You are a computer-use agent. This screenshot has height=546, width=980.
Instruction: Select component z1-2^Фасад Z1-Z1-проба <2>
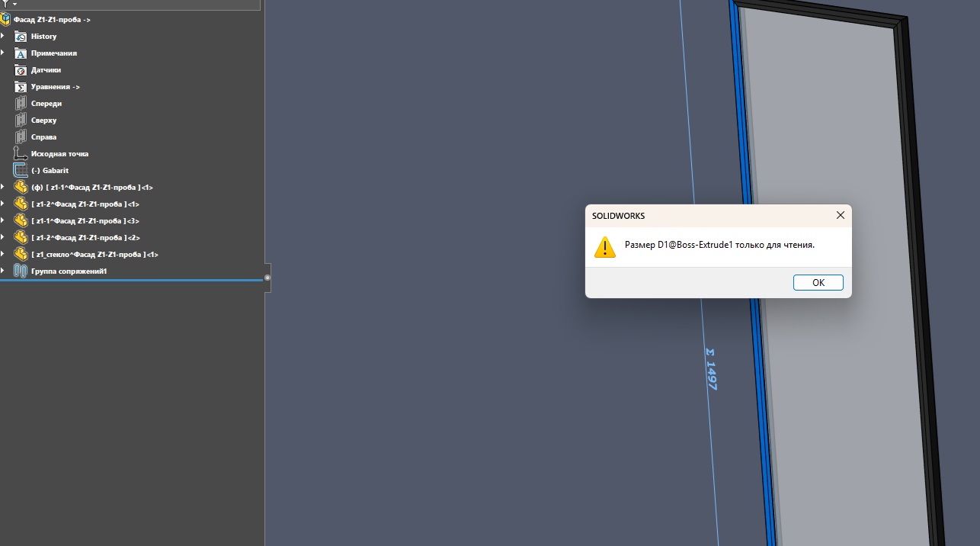[x=85, y=238]
